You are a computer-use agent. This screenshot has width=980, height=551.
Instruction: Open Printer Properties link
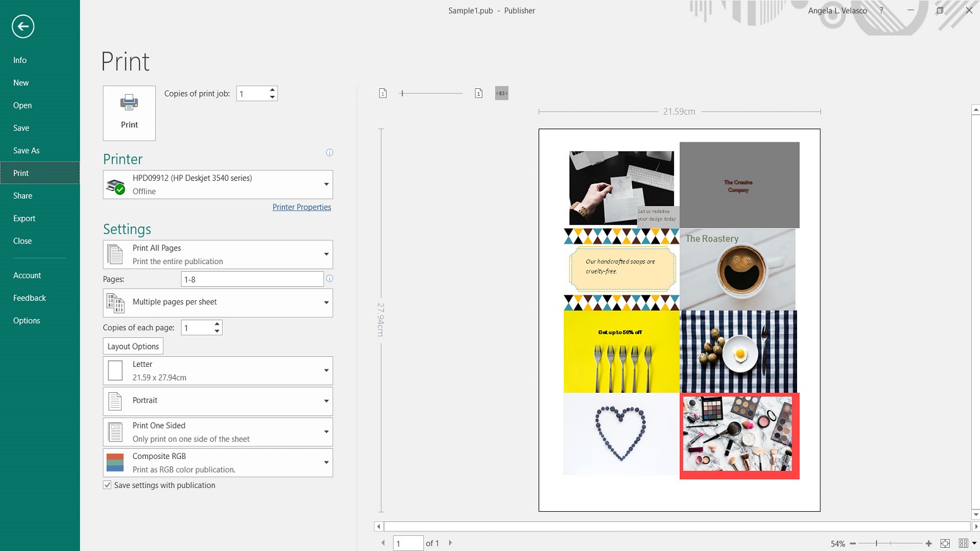[301, 207]
